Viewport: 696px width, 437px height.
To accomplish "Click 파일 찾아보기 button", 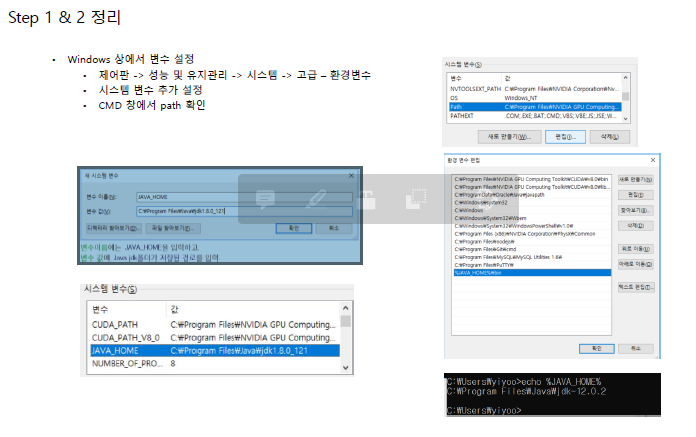I will 173,228.
